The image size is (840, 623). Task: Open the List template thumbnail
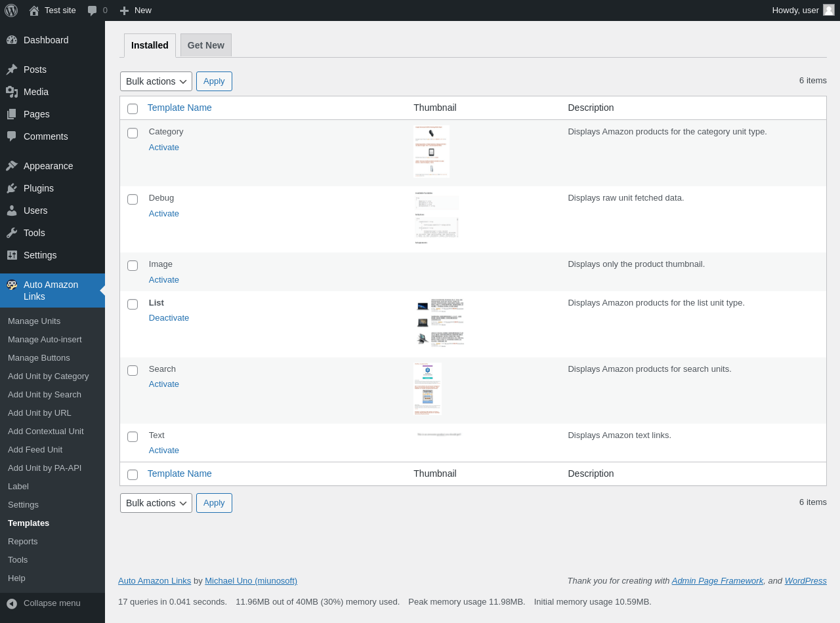tap(440, 323)
